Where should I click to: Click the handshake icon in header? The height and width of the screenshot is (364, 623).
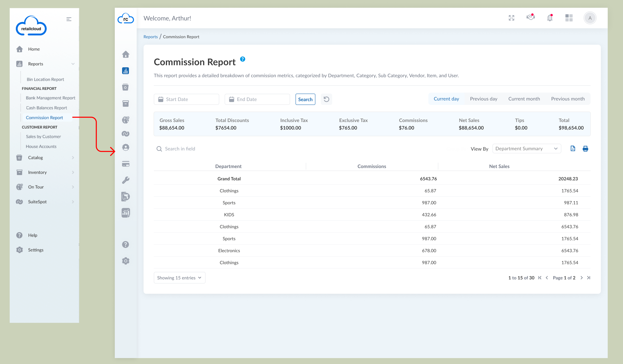coord(531,18)
